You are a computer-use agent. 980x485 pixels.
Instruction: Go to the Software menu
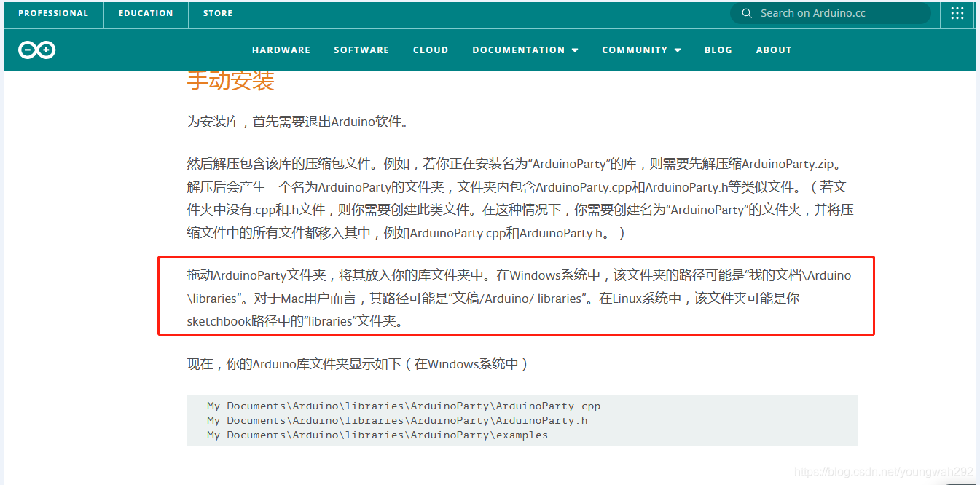tap(361, 50)
